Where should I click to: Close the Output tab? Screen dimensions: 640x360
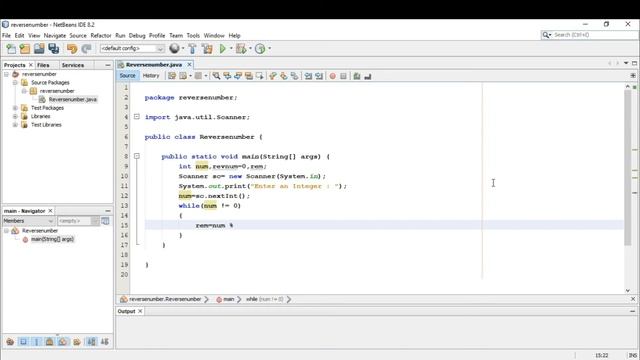point(140,311)
